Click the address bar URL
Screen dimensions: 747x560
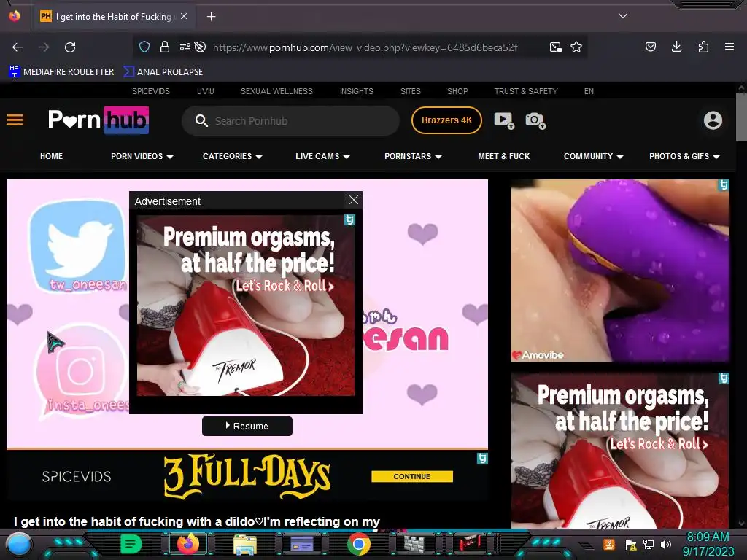365,47
